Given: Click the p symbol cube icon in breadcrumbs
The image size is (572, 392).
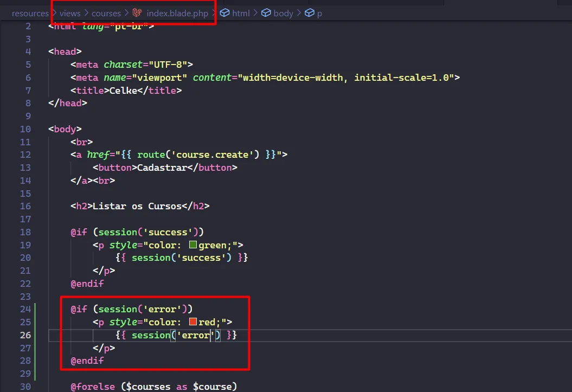Looking at the screenshot, I should [x=310, y=13].
